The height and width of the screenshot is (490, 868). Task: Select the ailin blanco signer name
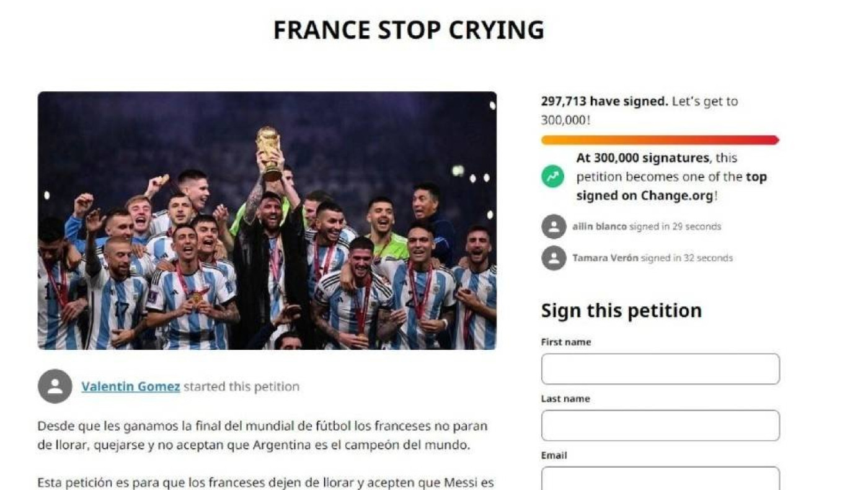(x=600, y=227)
